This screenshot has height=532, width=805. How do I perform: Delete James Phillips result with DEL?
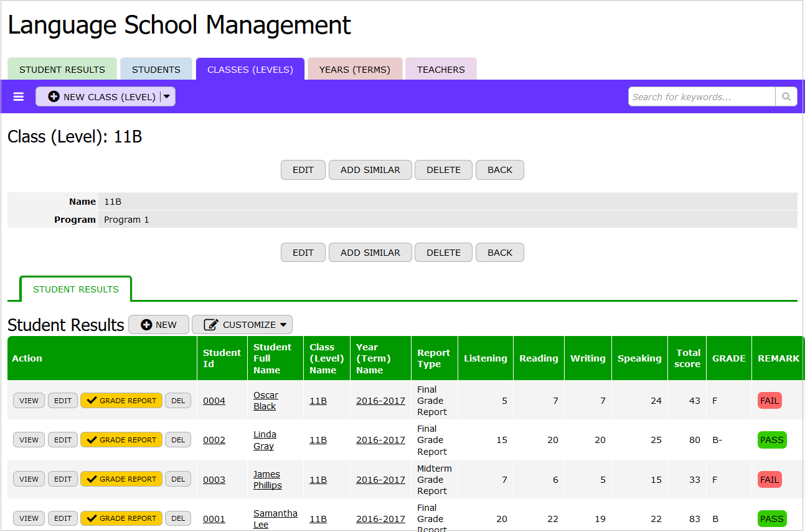pyautogui.click(x=178, y=479)
